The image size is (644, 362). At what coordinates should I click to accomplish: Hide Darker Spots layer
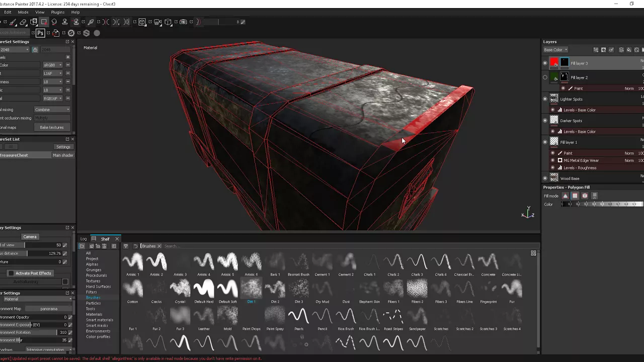pos(545,121)
